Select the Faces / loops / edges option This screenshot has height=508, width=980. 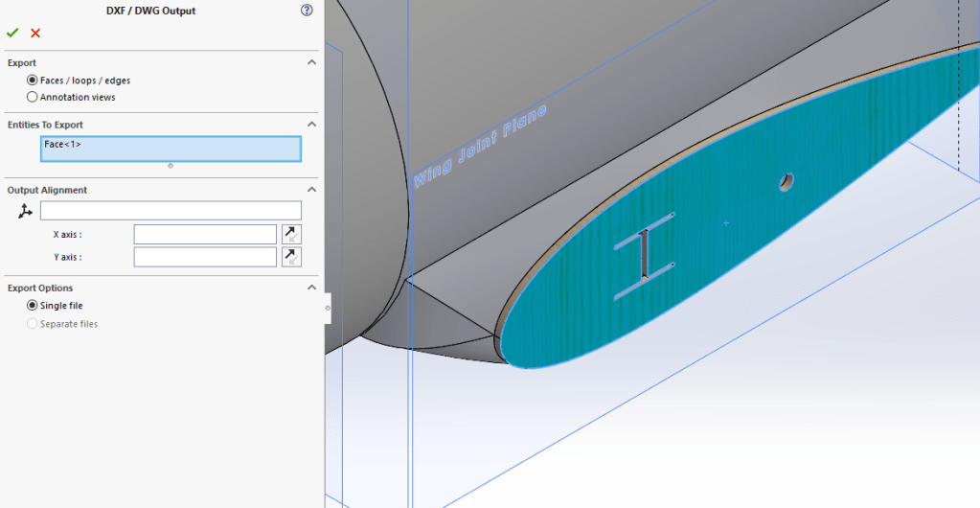[x=33, y=81]
